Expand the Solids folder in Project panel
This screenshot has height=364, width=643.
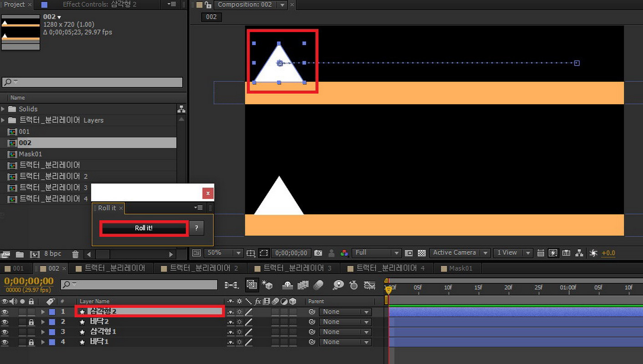[4, 109]
